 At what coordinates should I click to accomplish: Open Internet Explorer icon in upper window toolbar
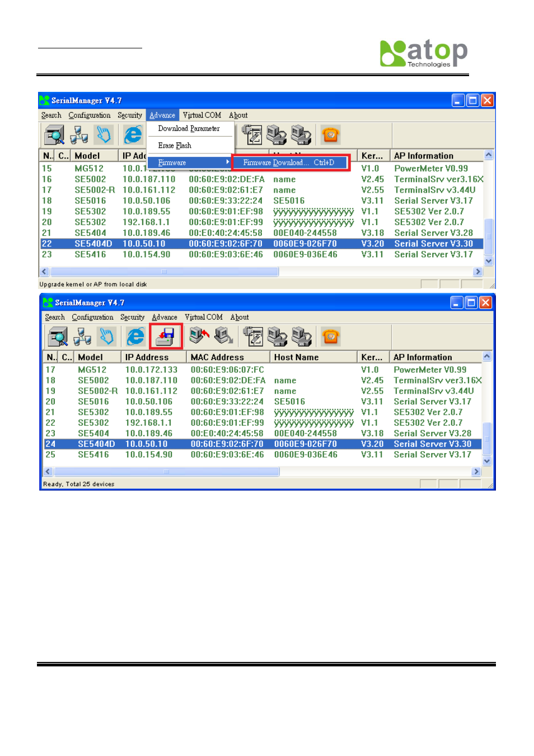[x=133, y=135]
